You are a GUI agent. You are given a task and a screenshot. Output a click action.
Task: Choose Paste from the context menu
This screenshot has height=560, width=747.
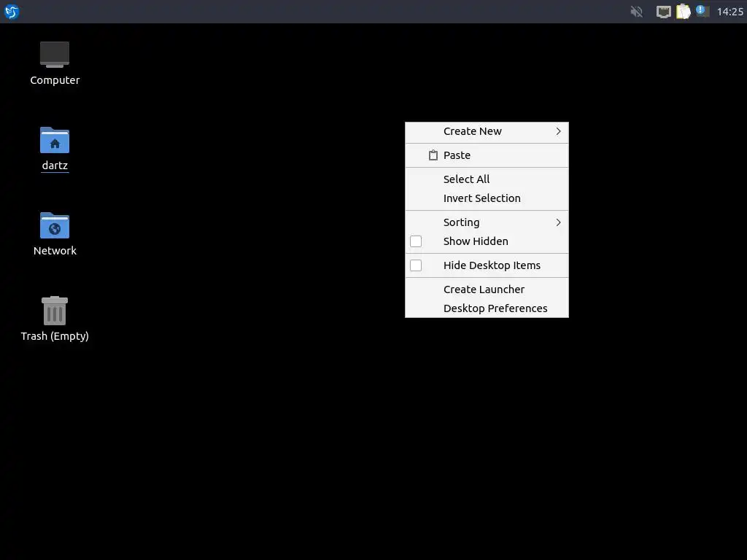tap(487, 155)
